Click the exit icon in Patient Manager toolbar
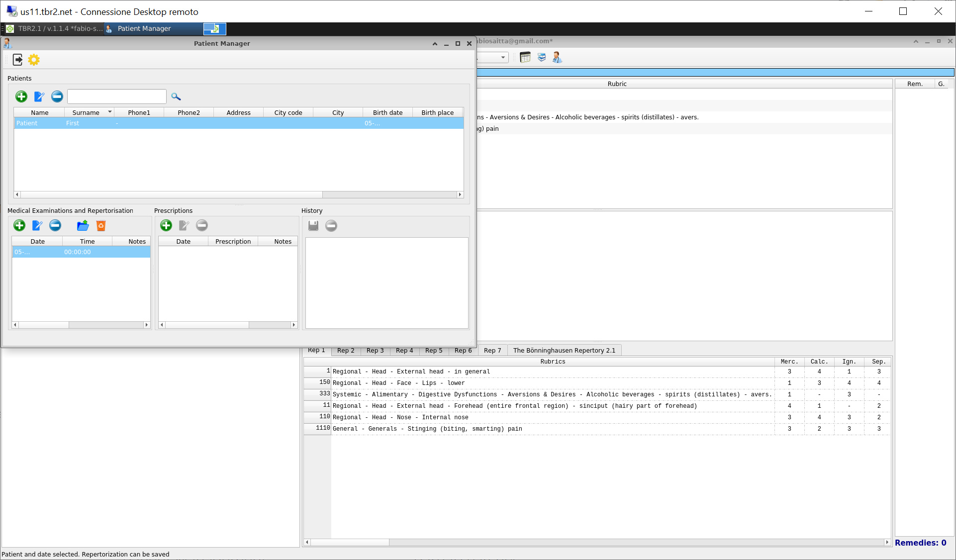Image resolution: width=956 pixels, height=560 pixels. click(17, 60)
